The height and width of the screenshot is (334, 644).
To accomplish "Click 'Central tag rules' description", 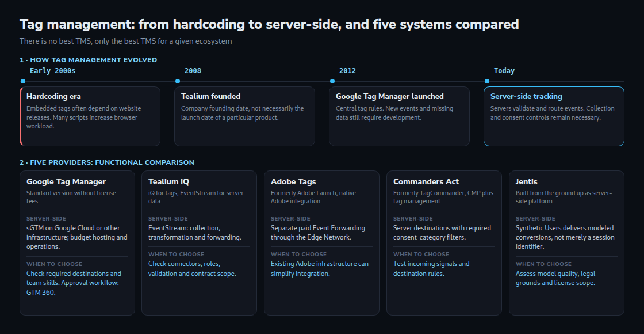I will coord(394,113).
